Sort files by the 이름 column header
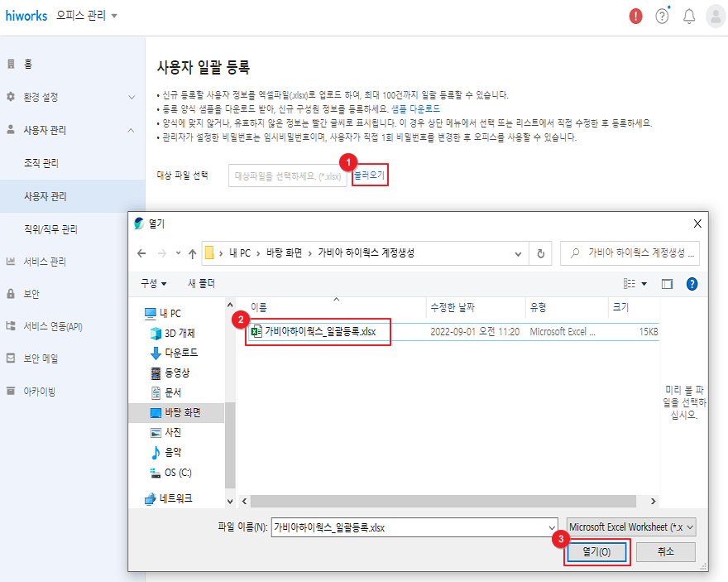The image size is (728, 582). (259, 307)
